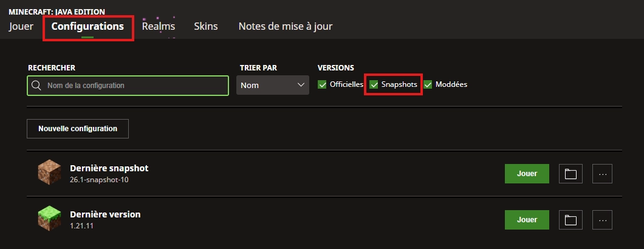Screen dimensions: 644x249
Task: Uncheck the Officielles versions checkbox
Action: 322,84
